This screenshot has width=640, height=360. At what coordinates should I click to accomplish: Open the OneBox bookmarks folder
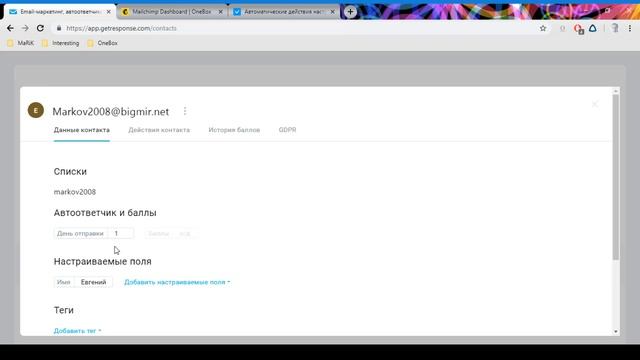pyautogui.click(x=102, y=43)
